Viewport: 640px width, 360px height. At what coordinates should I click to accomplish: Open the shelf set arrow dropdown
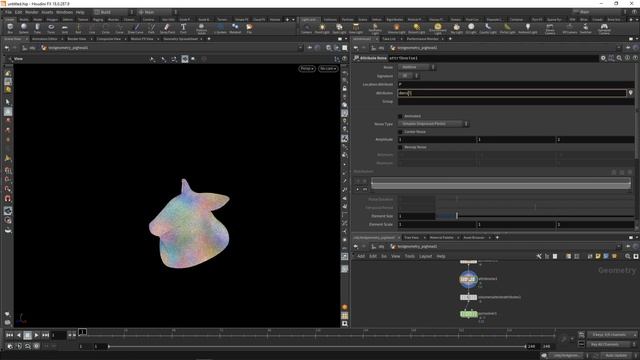click(x=293, y=20)
